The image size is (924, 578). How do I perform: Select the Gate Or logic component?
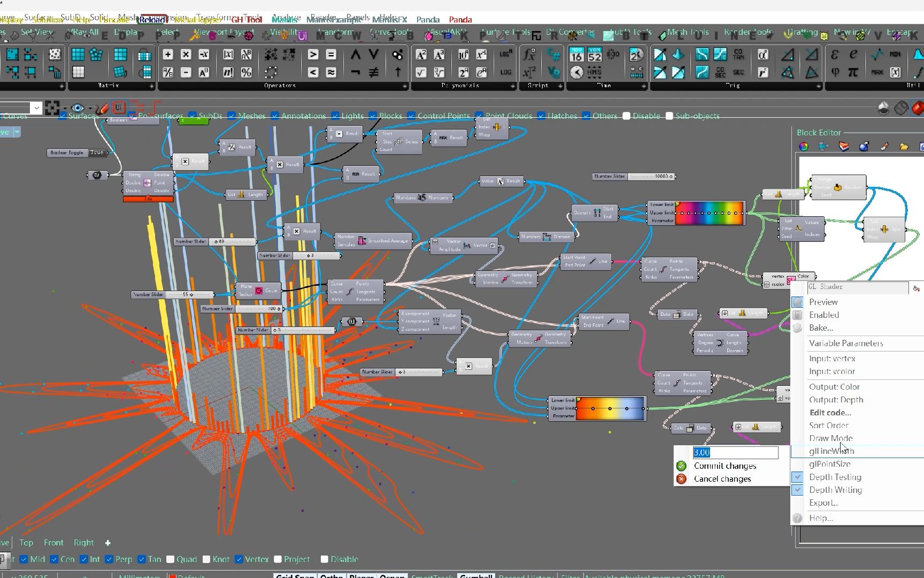pos(374,55)
